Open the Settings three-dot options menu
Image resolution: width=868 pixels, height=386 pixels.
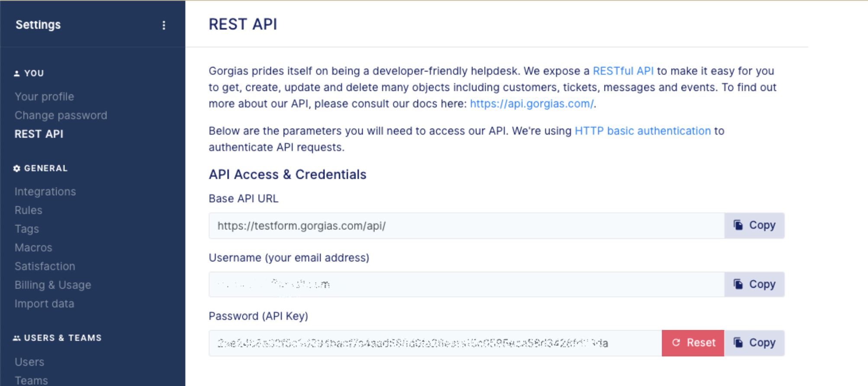164,25
